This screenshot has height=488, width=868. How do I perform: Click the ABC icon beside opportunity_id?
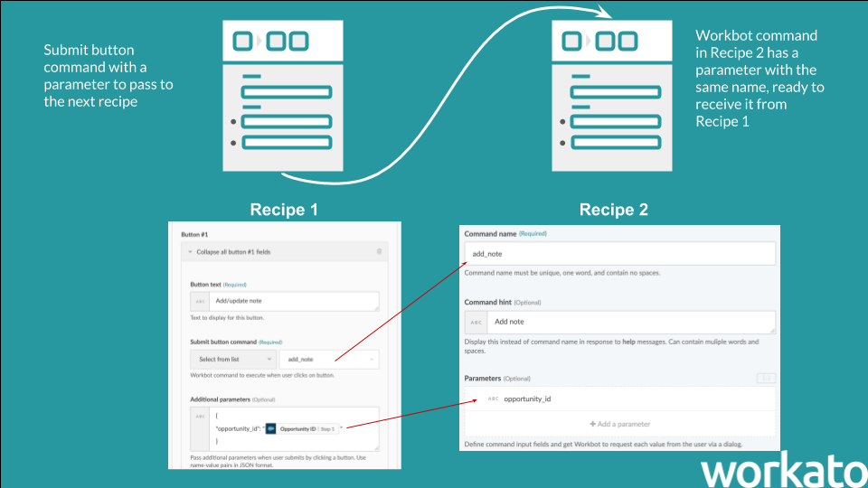coord(493,399)
